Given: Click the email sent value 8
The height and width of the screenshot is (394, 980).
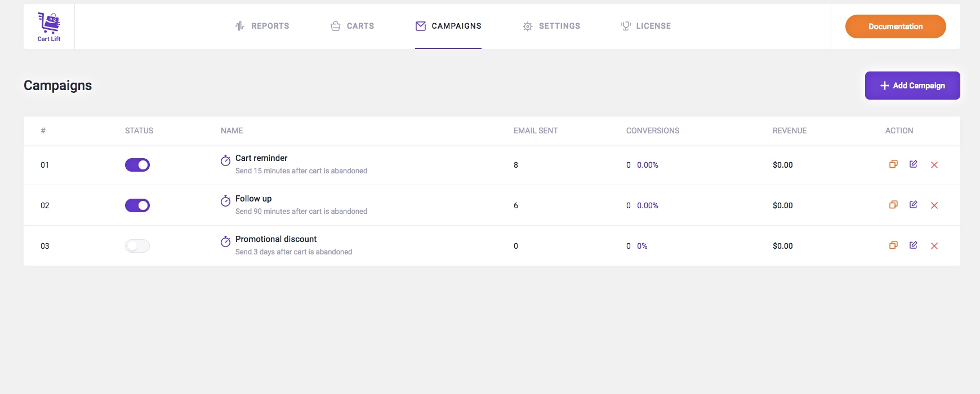Looking at the screenshot, I should pyautogui.click(x=516, y=165).
